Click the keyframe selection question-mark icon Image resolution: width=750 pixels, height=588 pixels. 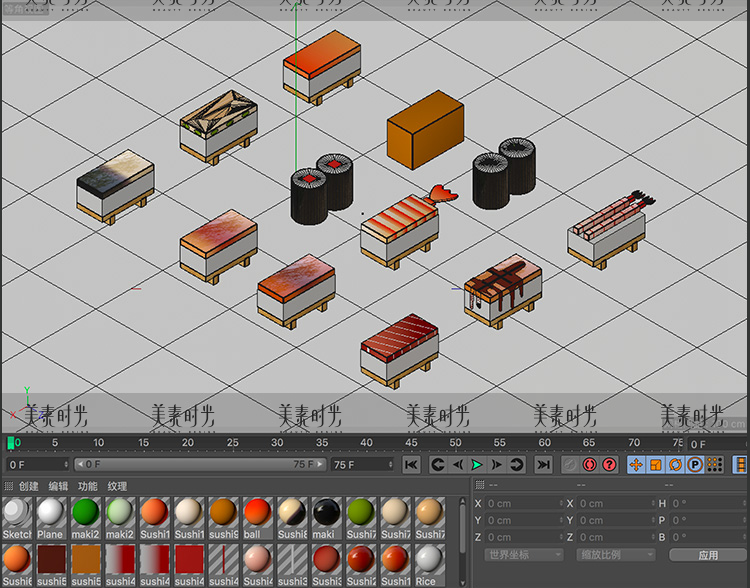pyautogui.click(x=609, y=465)
